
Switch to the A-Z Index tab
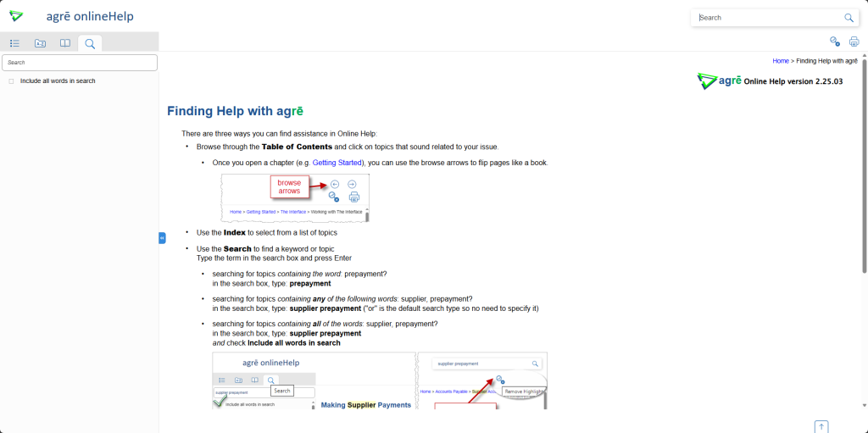click(40, 43)
